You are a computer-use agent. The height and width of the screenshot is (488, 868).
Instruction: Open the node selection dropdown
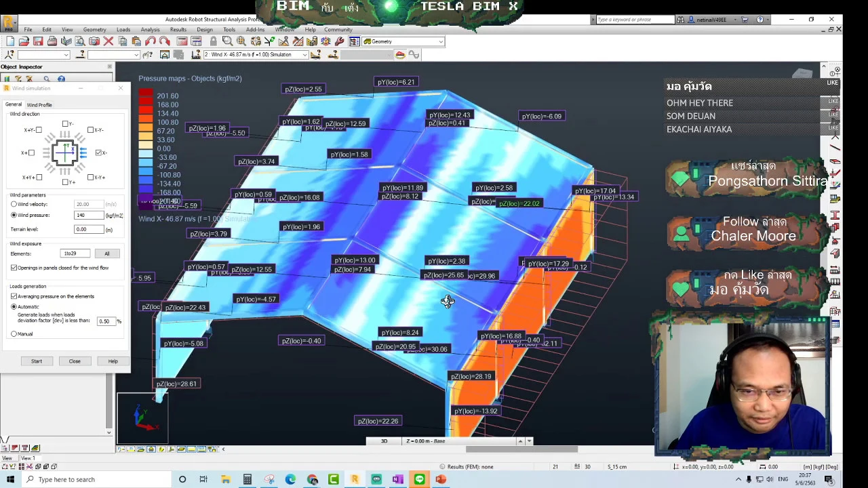pos(66,55)
